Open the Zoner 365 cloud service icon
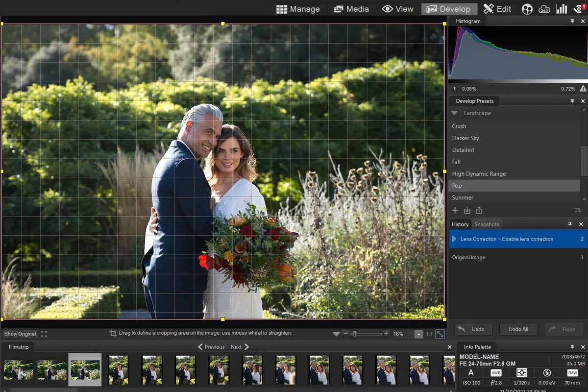588x392 pixels. [545, 9]
